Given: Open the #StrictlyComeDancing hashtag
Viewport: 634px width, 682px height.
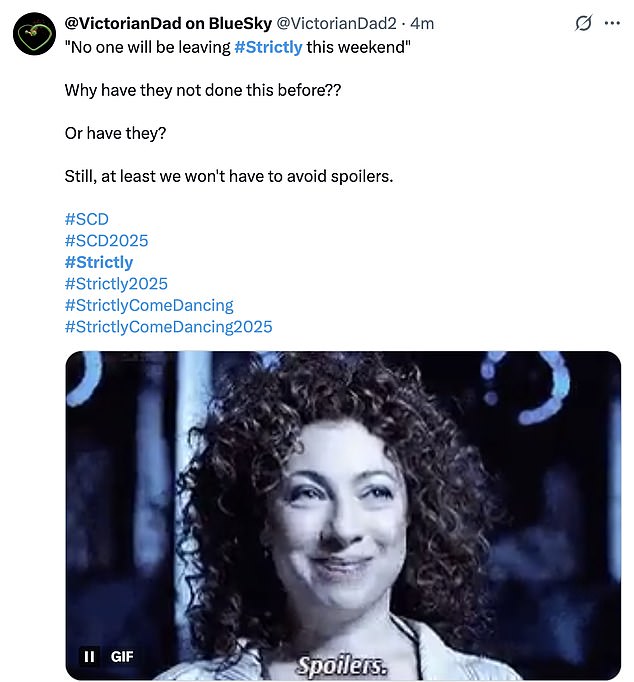Looking at the screenshot, I should (149, 305).
